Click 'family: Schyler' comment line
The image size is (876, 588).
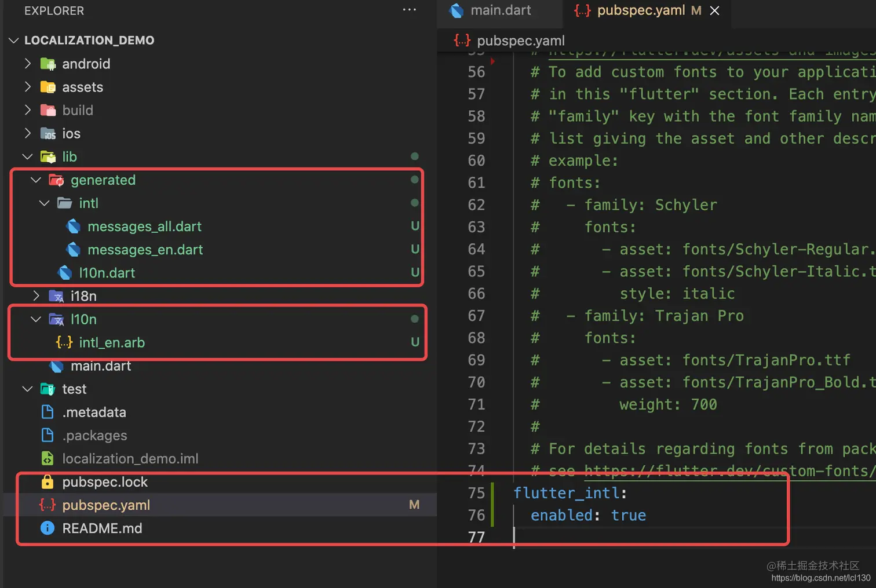coord(651,205)
